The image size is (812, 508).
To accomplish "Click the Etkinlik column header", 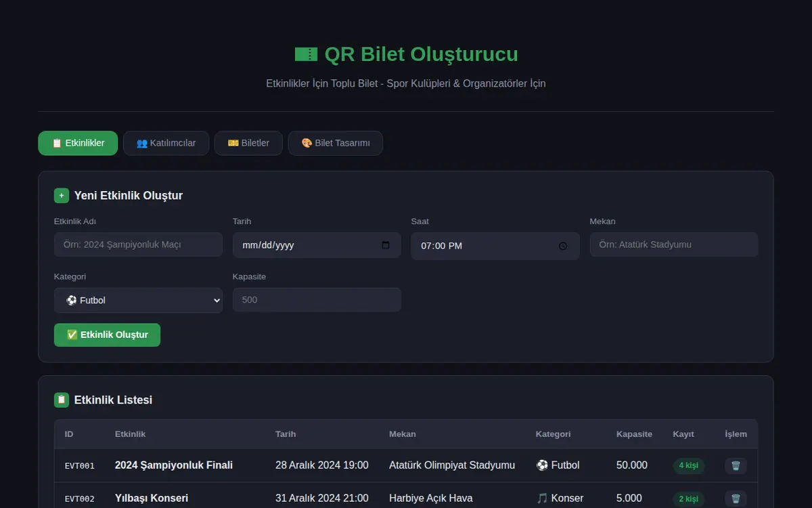I will [130, 434].
